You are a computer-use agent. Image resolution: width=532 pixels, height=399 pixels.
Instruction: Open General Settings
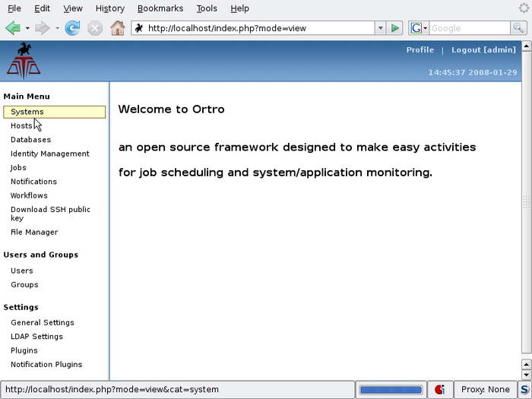coord(43,323)
